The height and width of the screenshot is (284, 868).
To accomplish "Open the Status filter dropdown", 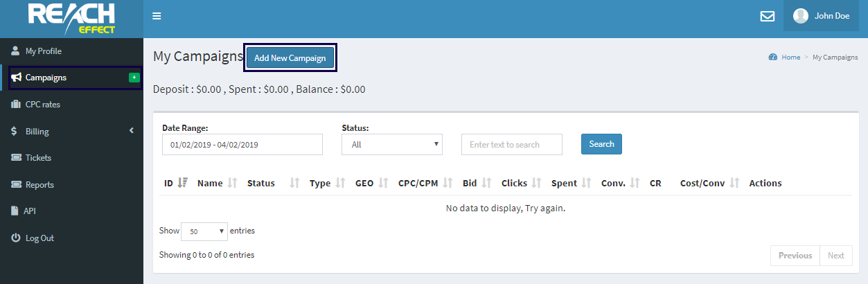I will tap(392, 144).
